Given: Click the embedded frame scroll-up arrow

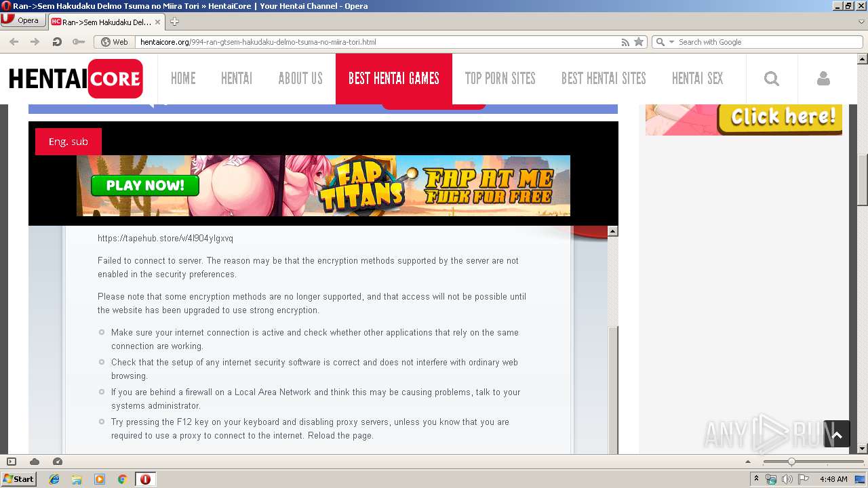Looking at the screenshot, I should point(613,231).
